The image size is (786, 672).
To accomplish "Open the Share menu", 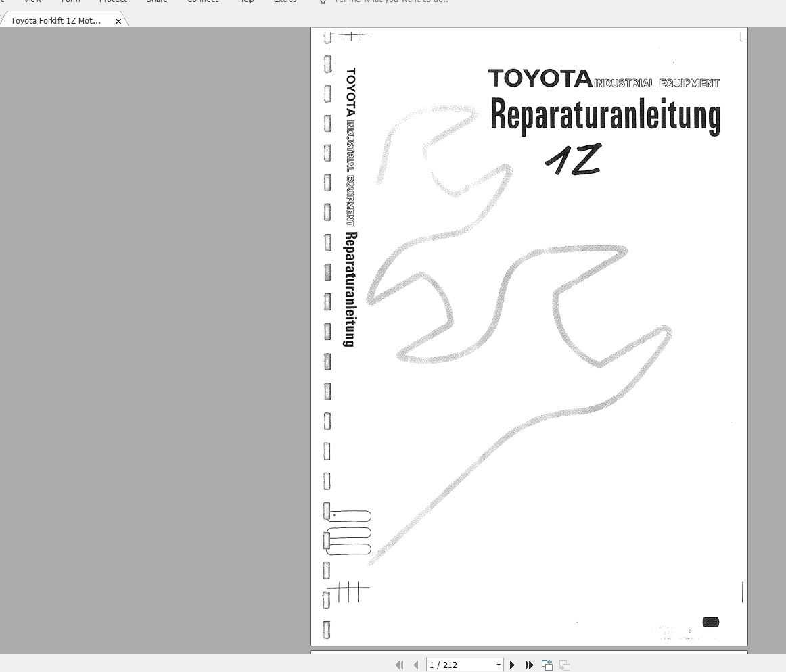I will point(157,2).
